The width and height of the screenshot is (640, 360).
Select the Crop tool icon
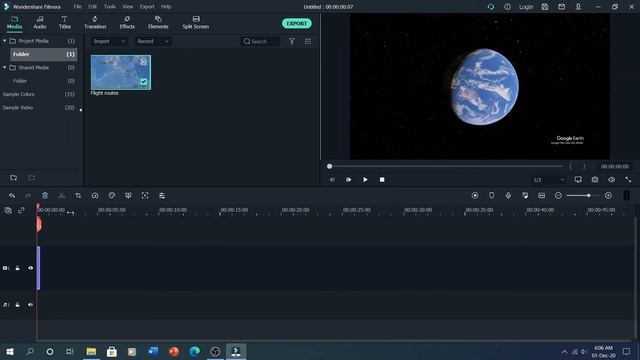(78, 196)
